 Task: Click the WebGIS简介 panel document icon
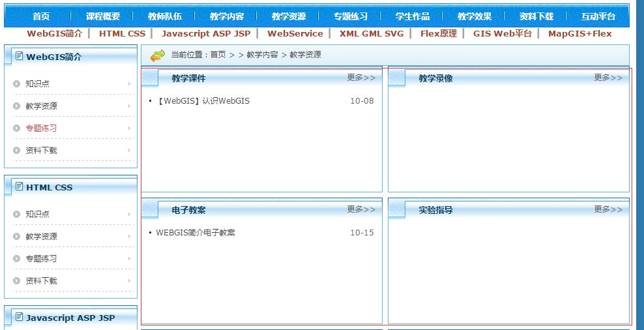[19, 56]
